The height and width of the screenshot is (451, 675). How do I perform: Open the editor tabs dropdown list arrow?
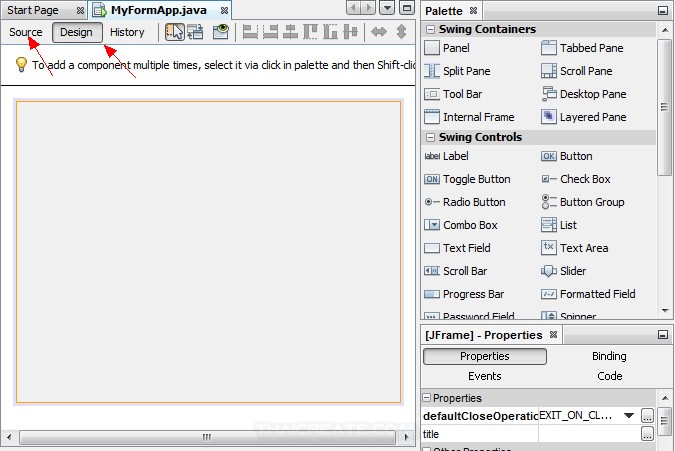point(387,8)
